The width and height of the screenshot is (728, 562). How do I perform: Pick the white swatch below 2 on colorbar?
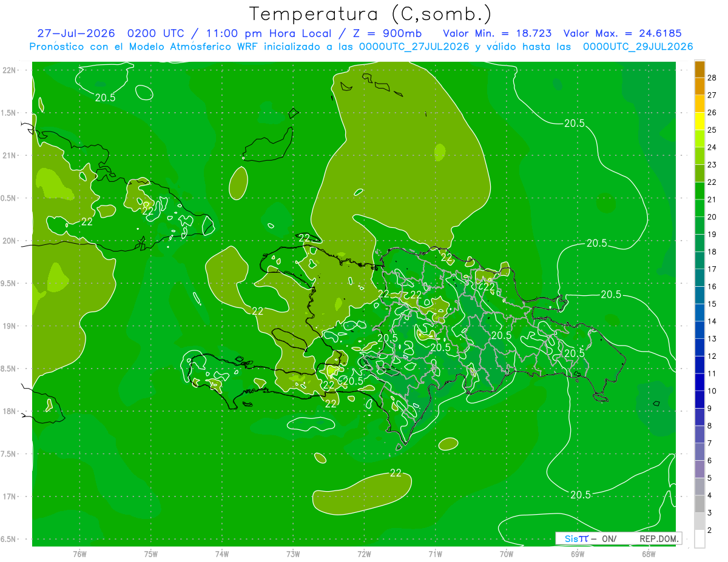699,539
